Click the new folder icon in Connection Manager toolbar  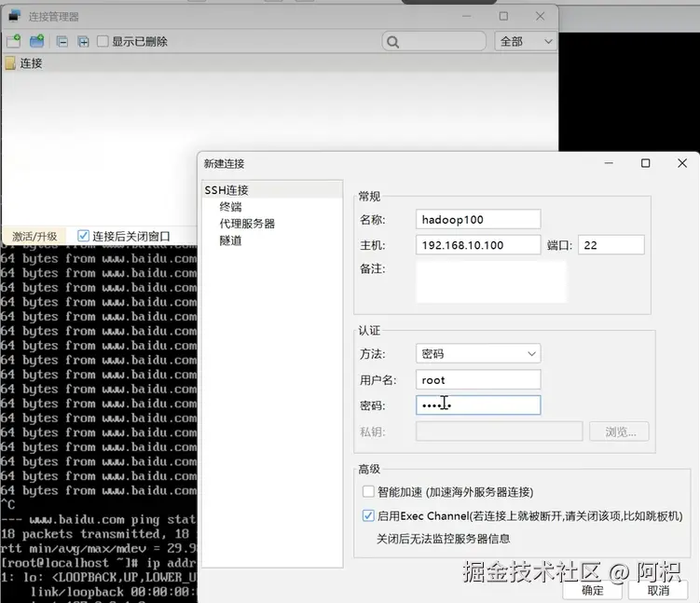pyautogui.click(x=36, y=42)
